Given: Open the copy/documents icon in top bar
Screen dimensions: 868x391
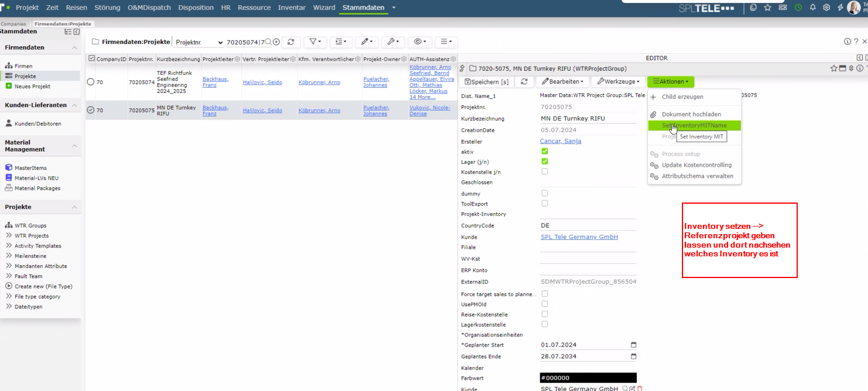Looking at the screenshot, I should (x=753, y=8).
